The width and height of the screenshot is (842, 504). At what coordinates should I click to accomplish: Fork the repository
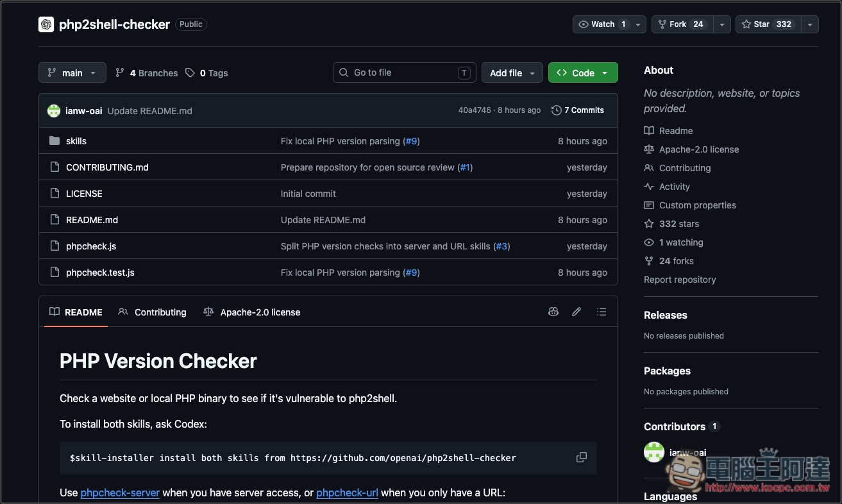682,24
